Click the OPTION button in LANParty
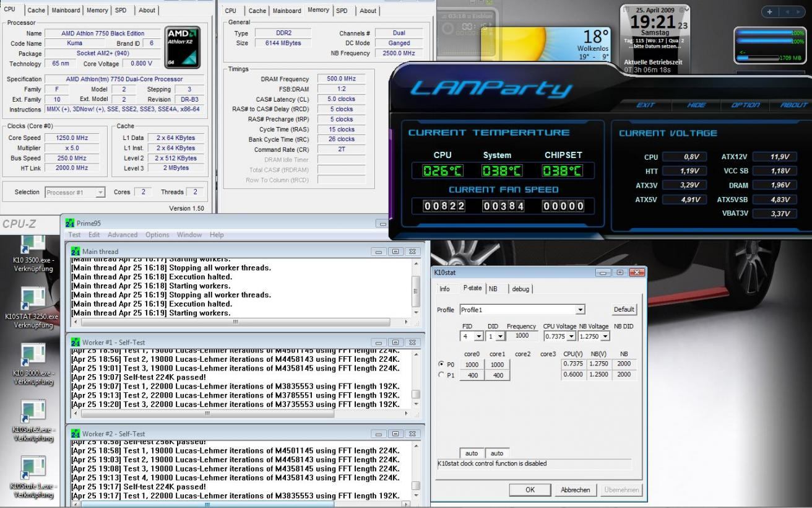This screenshot has width=812, height=508. [x=746, y=105]
